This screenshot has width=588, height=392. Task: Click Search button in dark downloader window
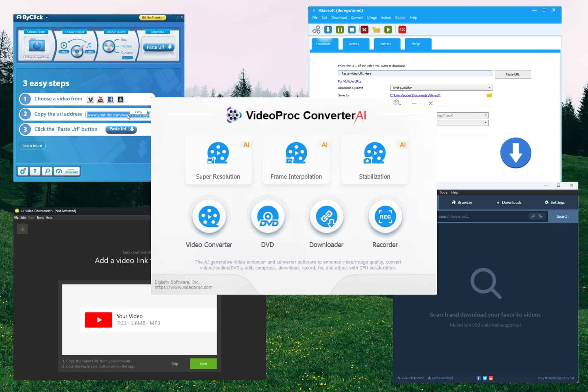pos(562,216)
